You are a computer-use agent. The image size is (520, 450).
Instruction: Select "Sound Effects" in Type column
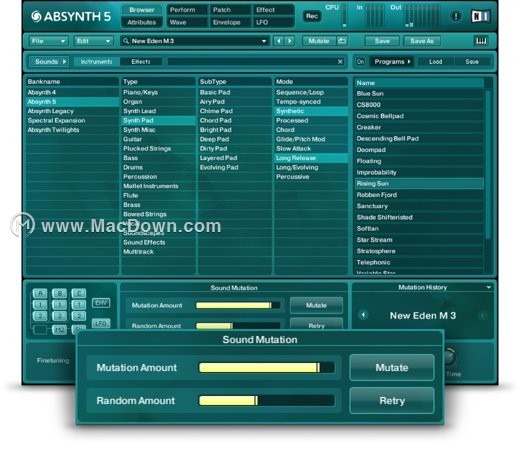point(159,242)
